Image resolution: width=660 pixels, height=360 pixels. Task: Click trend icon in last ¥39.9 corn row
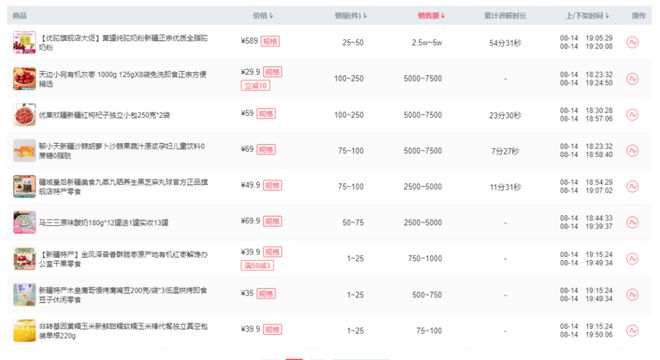[x=632, y=331]
